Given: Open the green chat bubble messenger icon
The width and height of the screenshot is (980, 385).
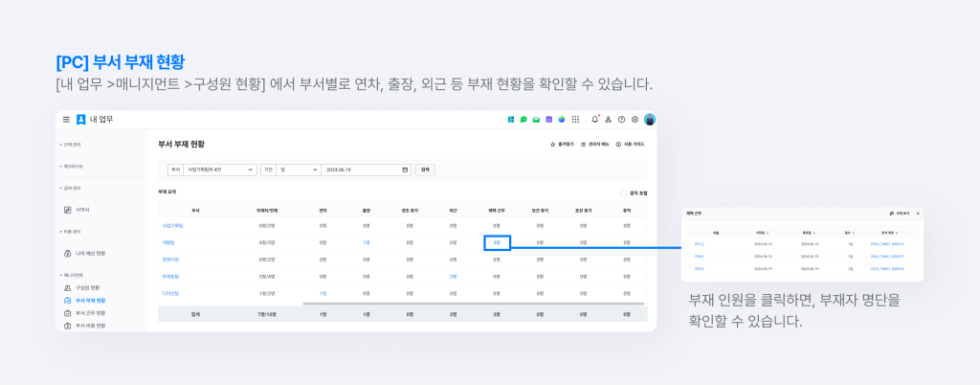Looking at the screenshot, I should 523,120.
